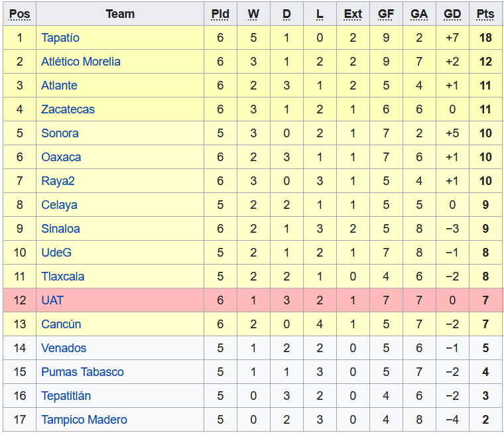Select the Sonora team link
The width and height of the screenshot is (504, 435).
(60, 133)
